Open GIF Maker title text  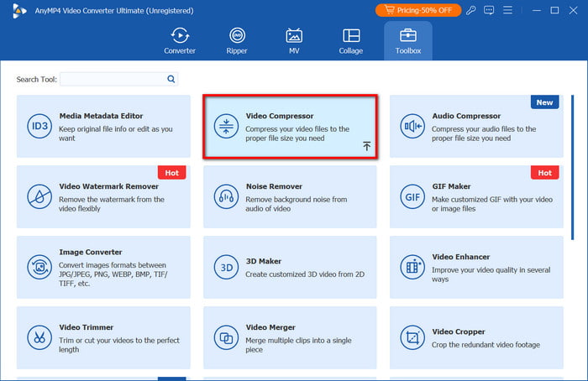(451, 186)
